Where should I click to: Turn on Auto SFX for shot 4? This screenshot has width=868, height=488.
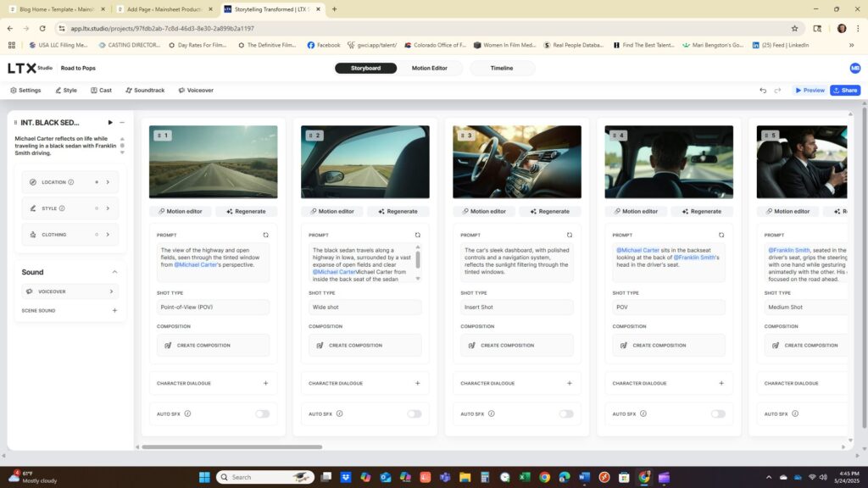pyautogui.click(x=718, y=413)
